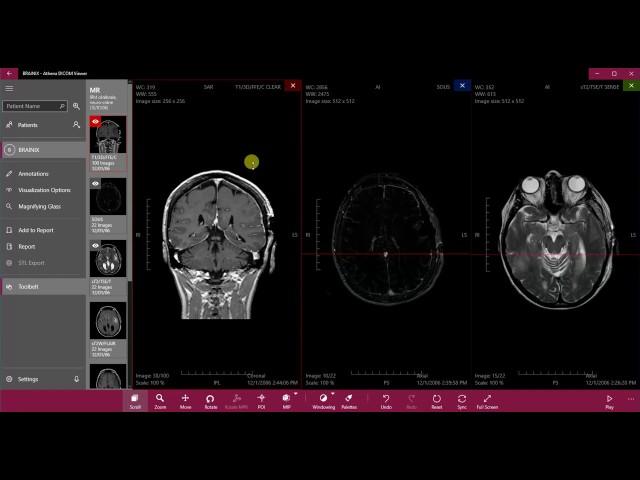Enter Full Screen mode

(x=487, y=400)
